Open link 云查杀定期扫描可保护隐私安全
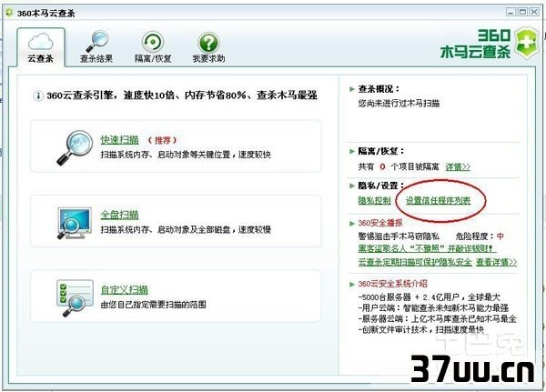 [x=415, y=262]
